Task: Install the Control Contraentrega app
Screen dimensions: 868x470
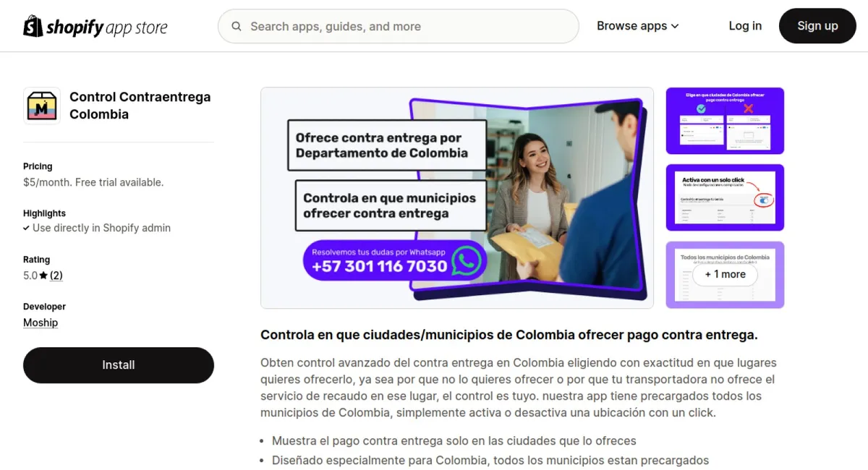Action: click(119, 365)
